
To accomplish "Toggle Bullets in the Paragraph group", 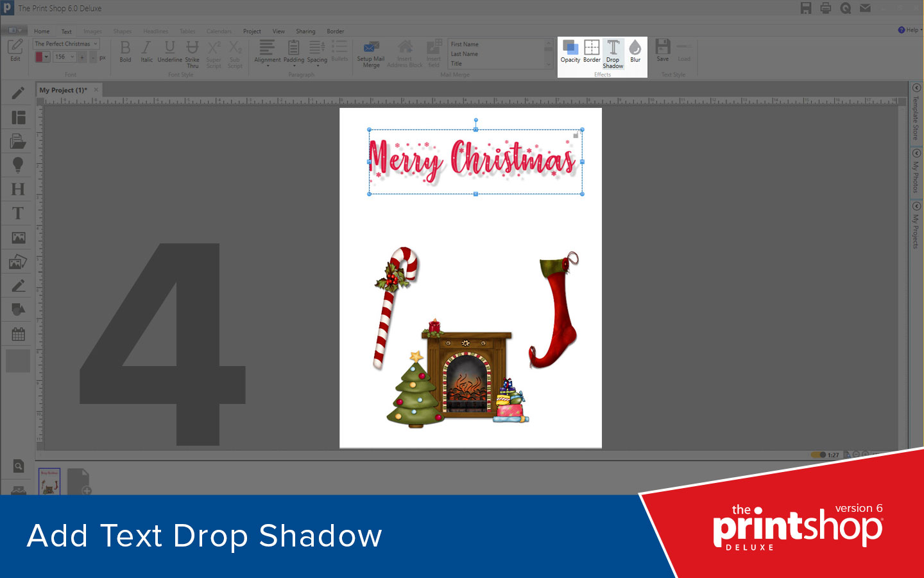I will [339, 51].
